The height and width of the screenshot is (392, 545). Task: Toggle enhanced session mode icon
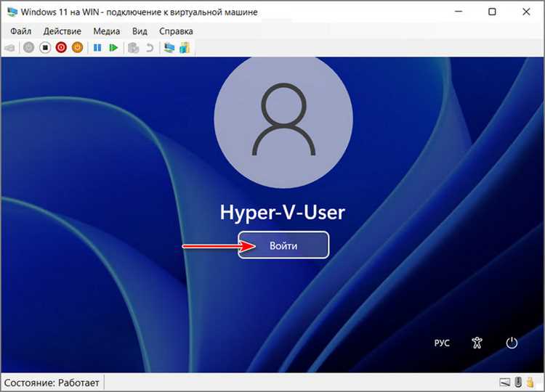[x=169, y=48]
